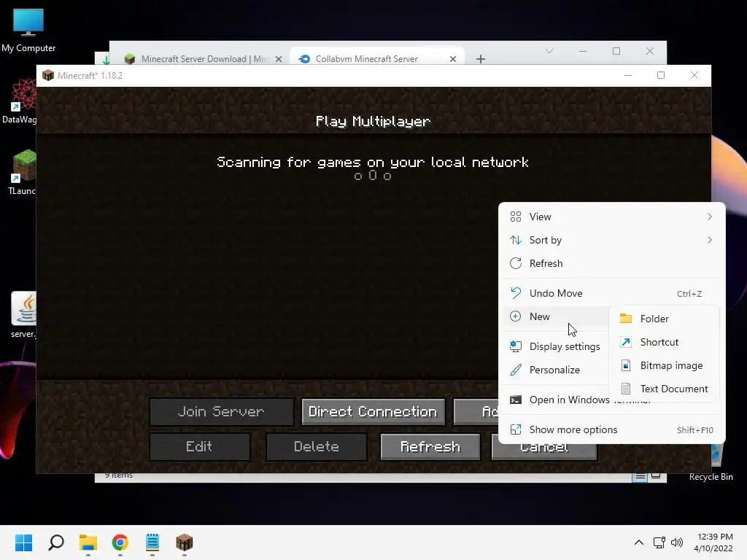Click the Personalize brush icon
Image resolution: width=747 pixels, height=560 pixels.
(x=516, y=370)
